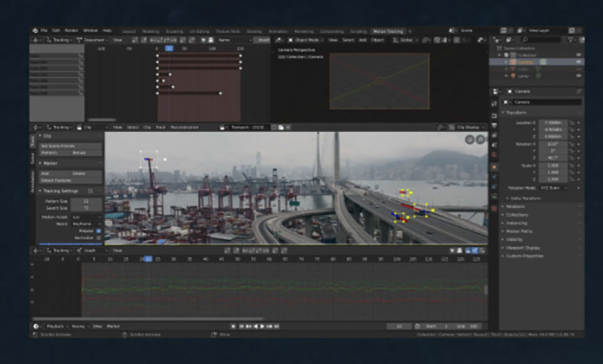Image resolution: width=603 pixels, height=364 pixels.
Task: Click the End frame field at the bottom
Action: tap(469, 326)
